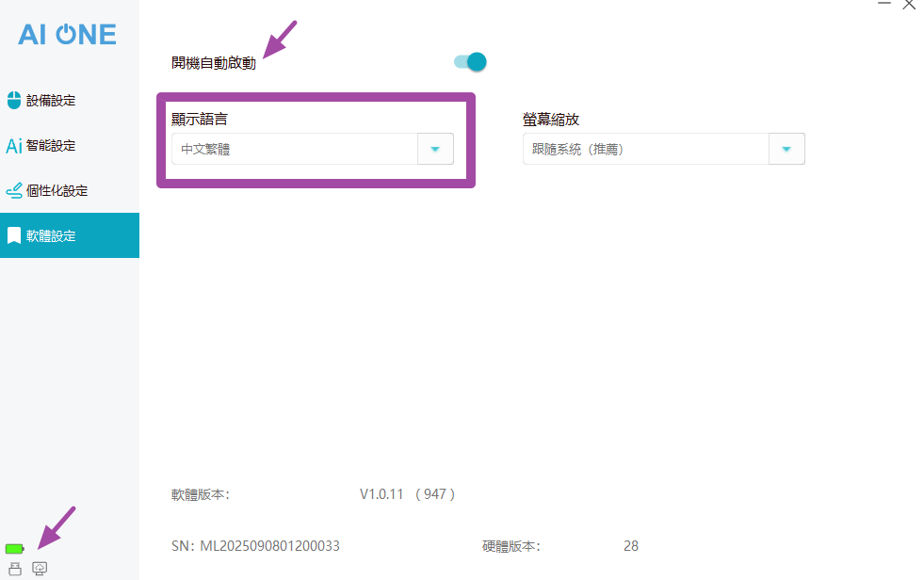Click the USB receiver icon
Image resolution: width=924 pixels, height=580 pixels.
[x=15, y=568]
